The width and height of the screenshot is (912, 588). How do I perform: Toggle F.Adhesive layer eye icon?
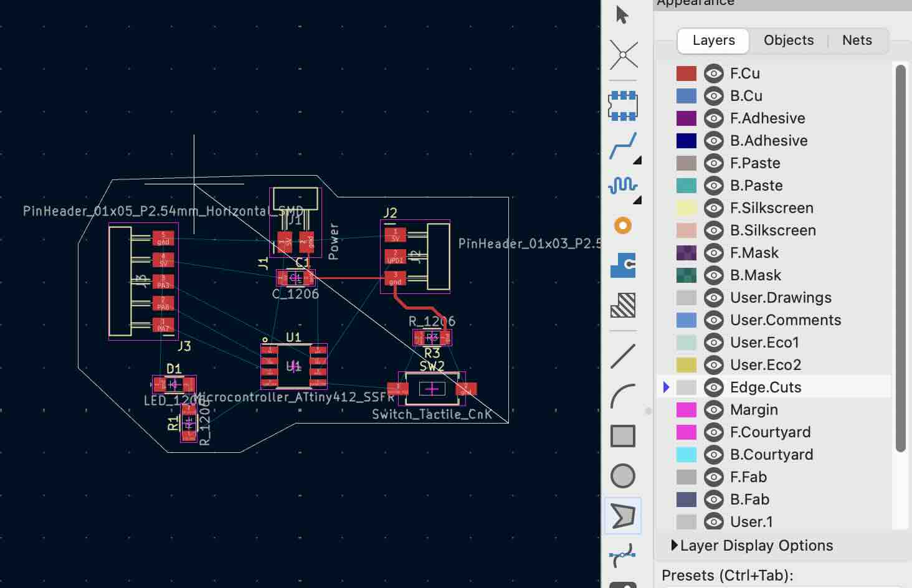(x=714, y=118)
